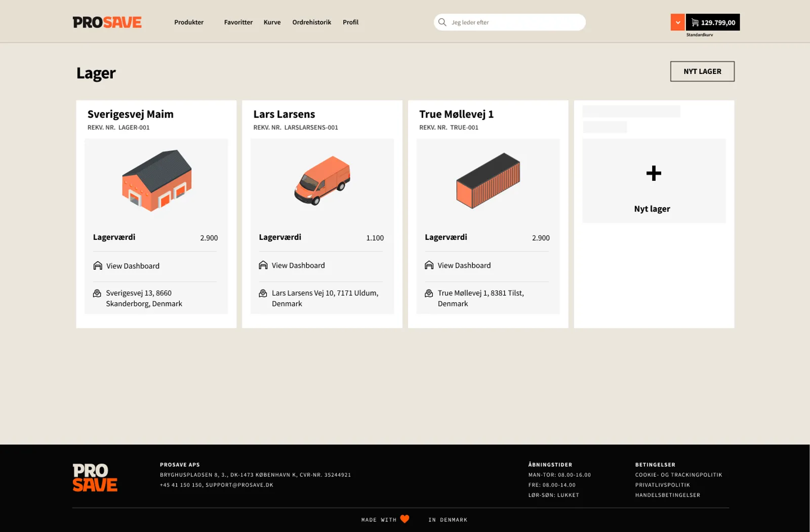
Task: Click the Standardkurv label under cart
Action: tap(700, 35)
